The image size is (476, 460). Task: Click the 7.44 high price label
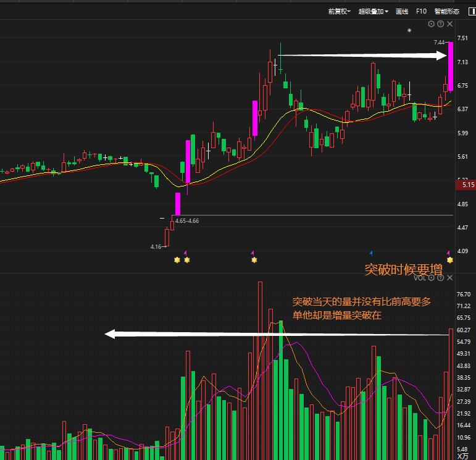click(x=439, y=42)
